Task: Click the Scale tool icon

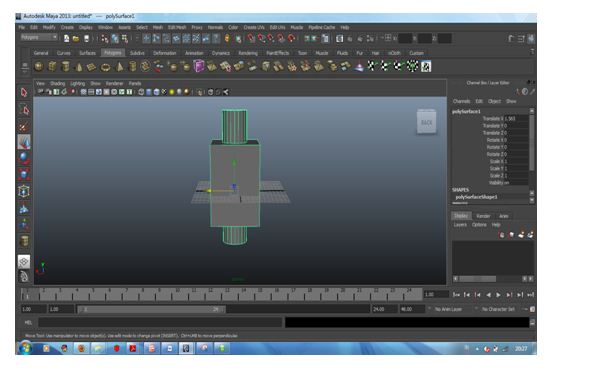Action: click(24, 174)
